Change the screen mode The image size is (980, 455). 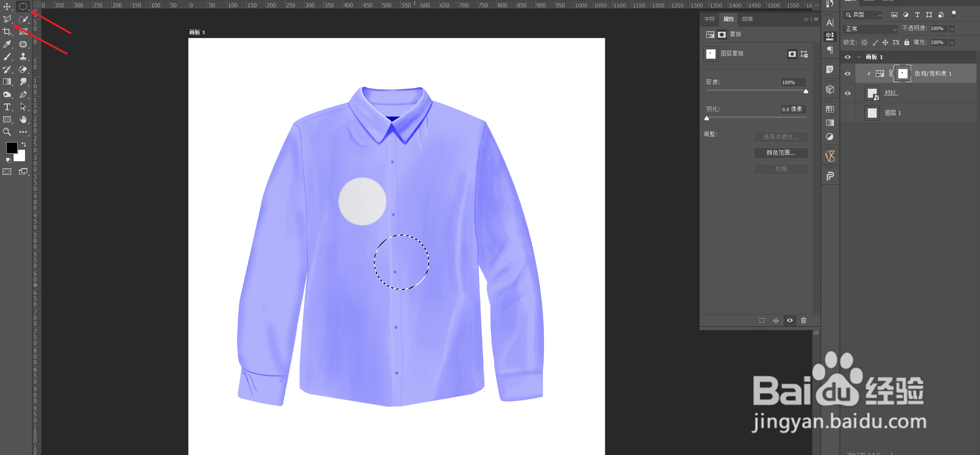pyautogui.click(x=23, y=172)
